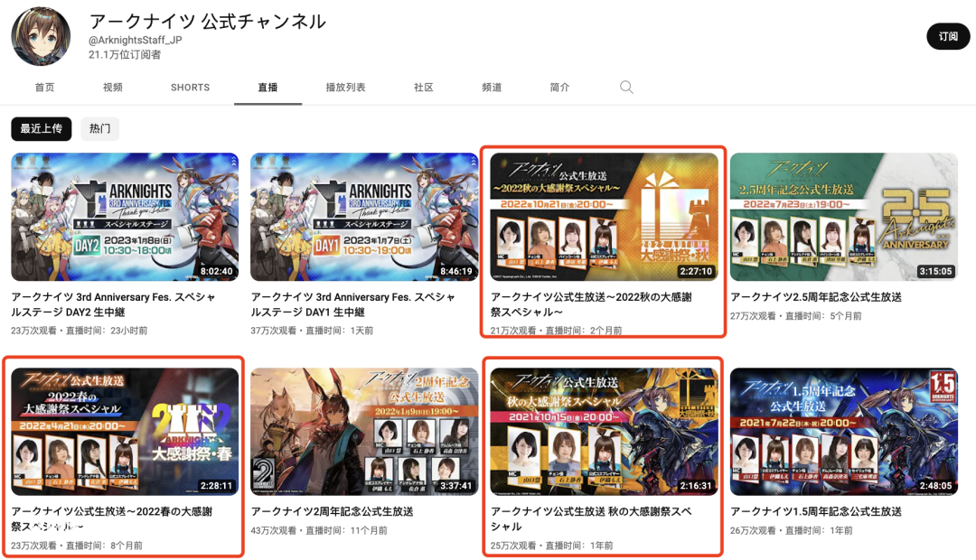Click '23万次观看・直播时间: 23小时前' text
976x560 pixels.
click(x=79, y=331)
